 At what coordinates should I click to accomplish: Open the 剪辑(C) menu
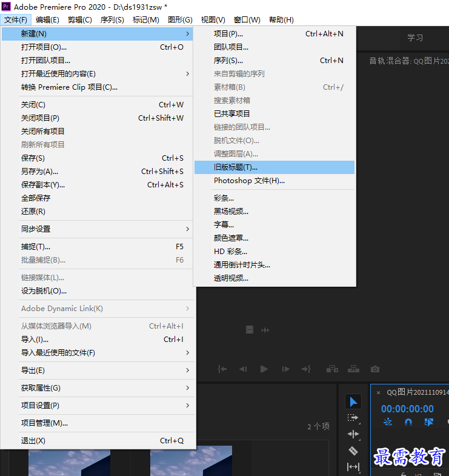tap(80, 20)
